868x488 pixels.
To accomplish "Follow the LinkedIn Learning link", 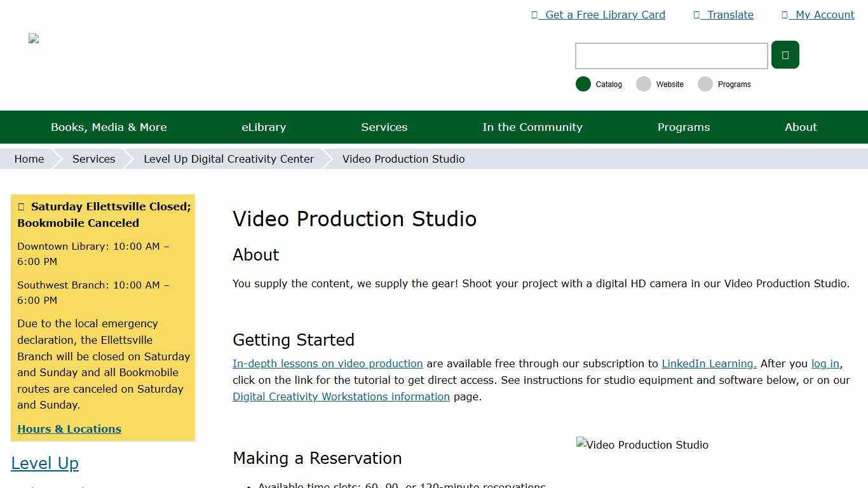I will pos(708,363).
